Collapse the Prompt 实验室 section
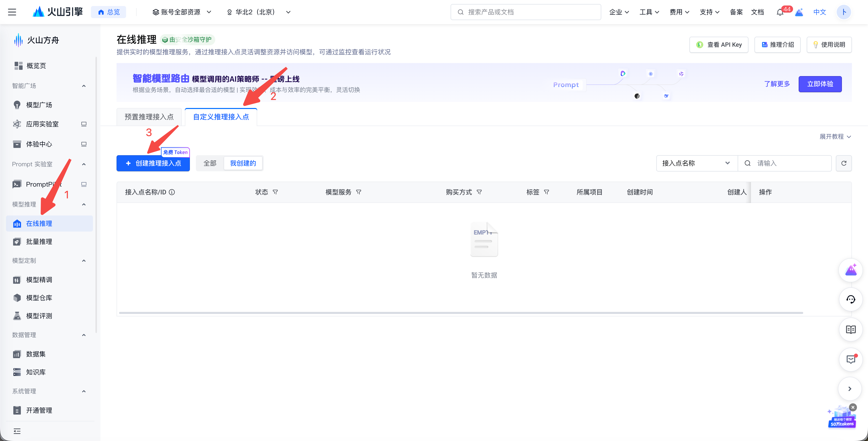The image size is (868, 441). pyautogui.click(x=84, y=164)
